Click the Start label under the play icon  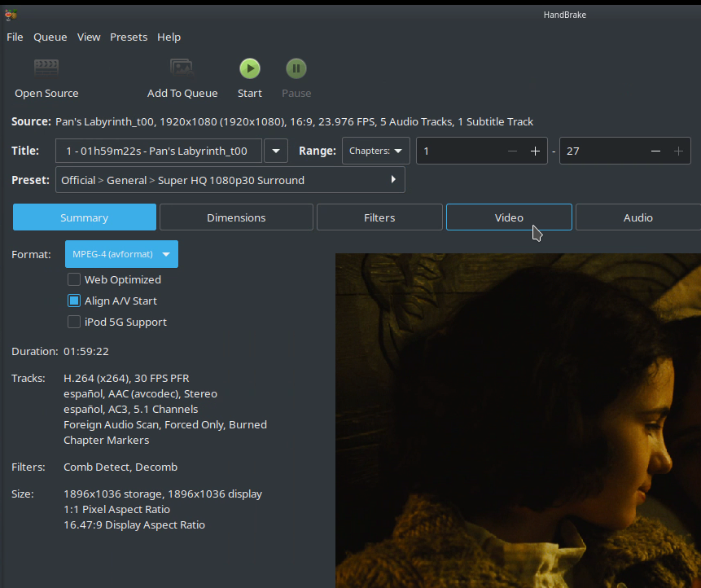[x=250, y=94]
